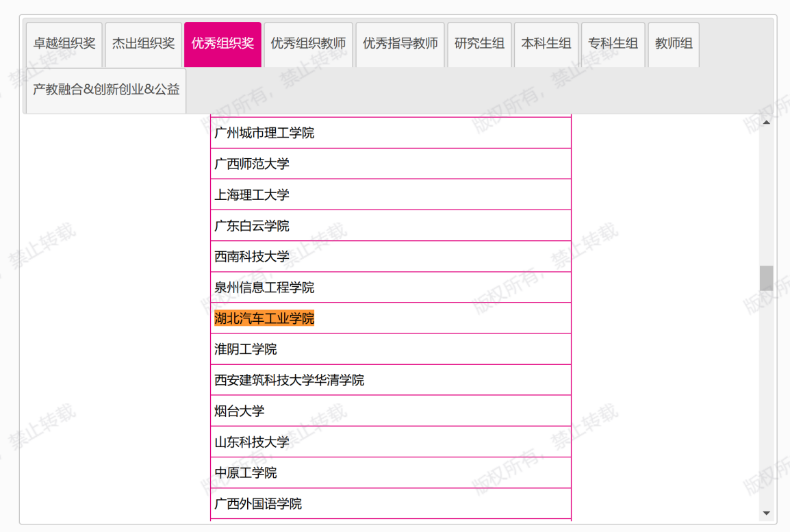The image size is (790, 532).
Task: Select the 广州城市理工学院 table row
Action: click(264, 133)
